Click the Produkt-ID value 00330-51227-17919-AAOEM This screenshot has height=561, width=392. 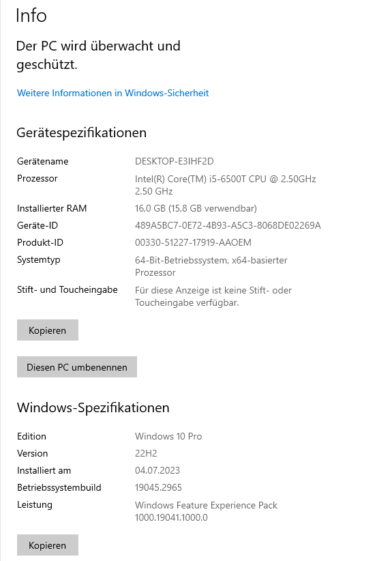click(194, 242)
